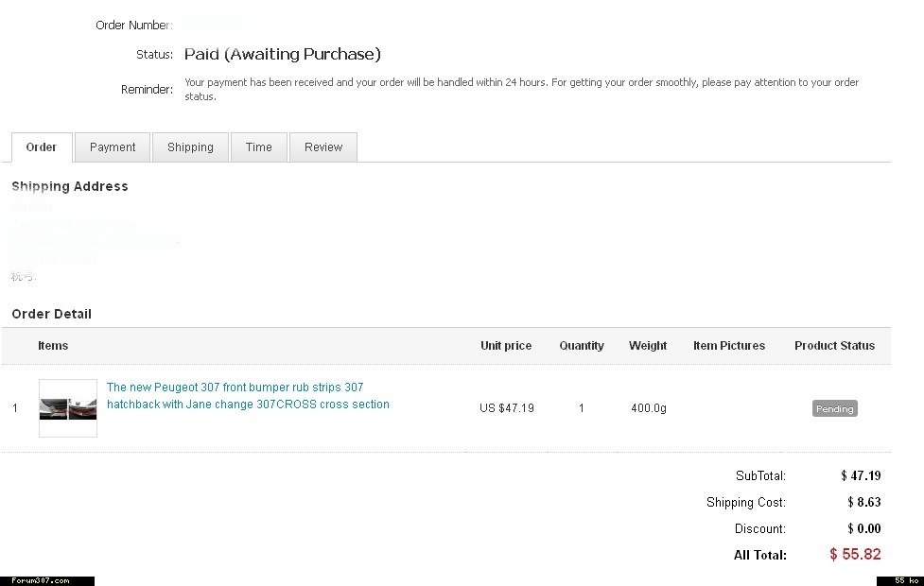The height and width of the screenshot is (586, 924).
Task: Click the US $47.19 unit price
Action: [x=507, y=408]
